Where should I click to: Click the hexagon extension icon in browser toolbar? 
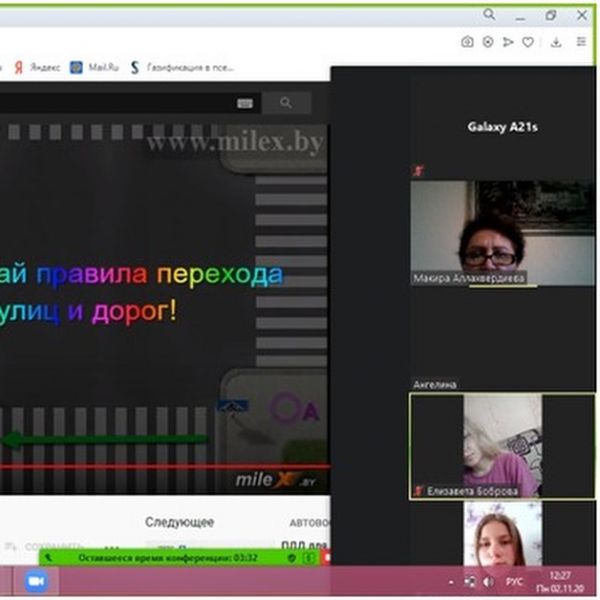(x=488, y=42)
